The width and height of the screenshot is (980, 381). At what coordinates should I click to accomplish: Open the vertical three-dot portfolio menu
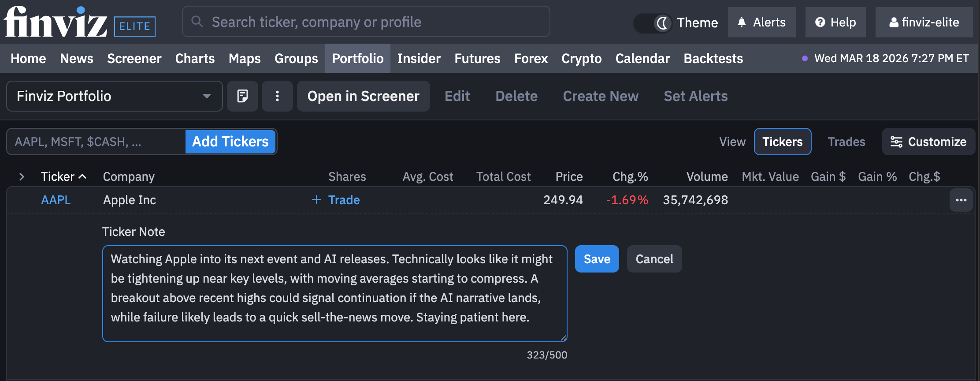(x=277, y=96)
